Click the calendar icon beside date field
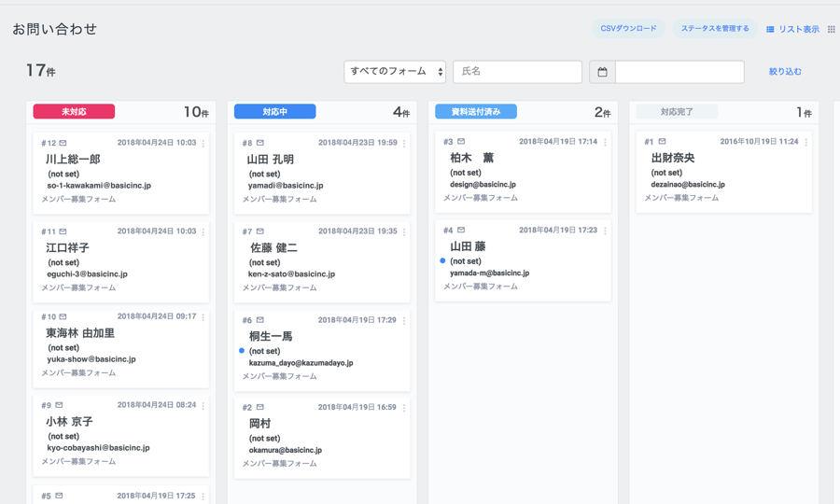840x504 pixels. [602, 72]
